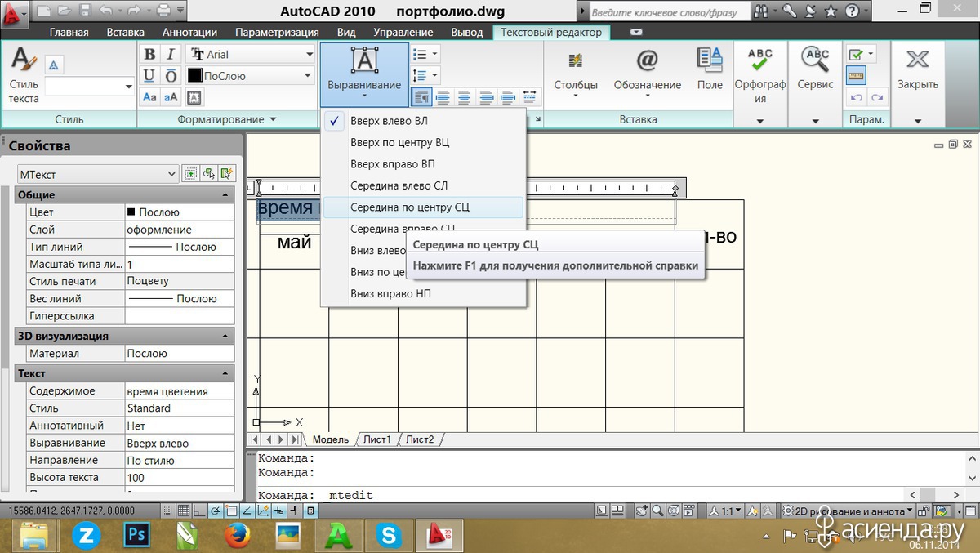Click the Высота текста value 100
The height and width of the screenshot is (553, 980).
coord(179,477)
